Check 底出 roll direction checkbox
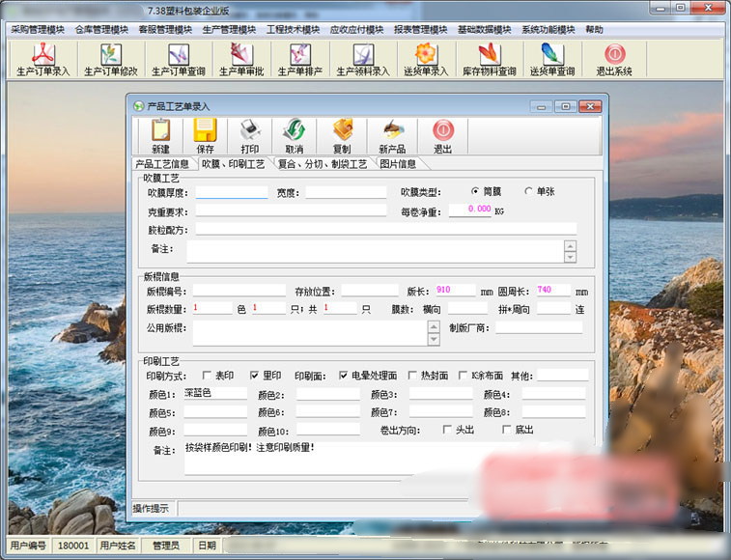 (506, 430)
